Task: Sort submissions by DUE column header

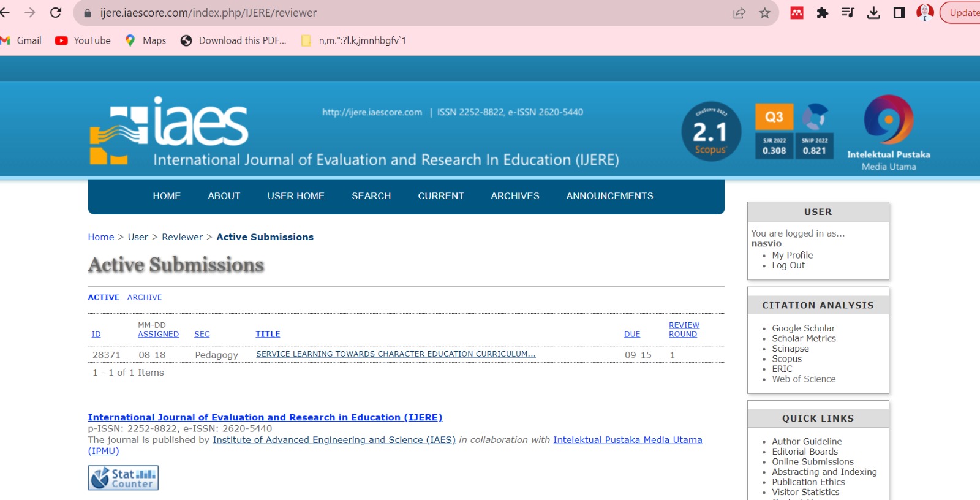Action: click(x=631, y=334)
